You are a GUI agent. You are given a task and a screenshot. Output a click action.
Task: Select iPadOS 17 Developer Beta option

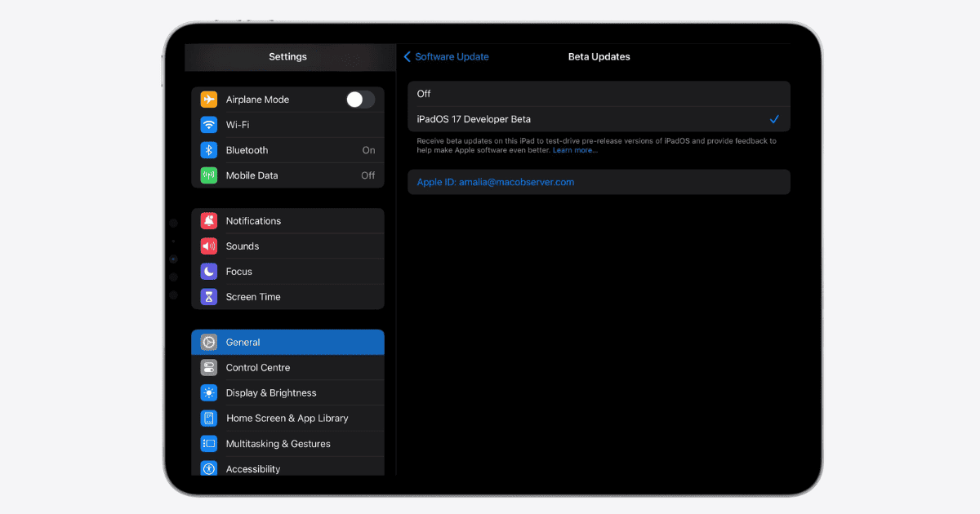pos(598,119)
